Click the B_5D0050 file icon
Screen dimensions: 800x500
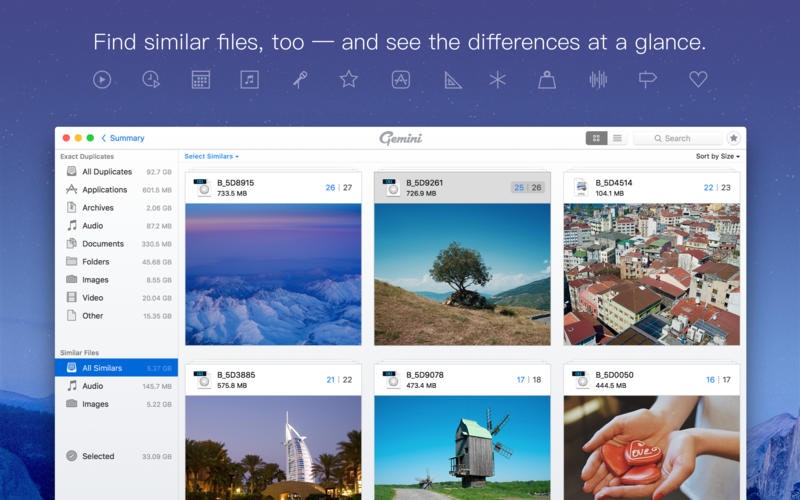(581, 380)
